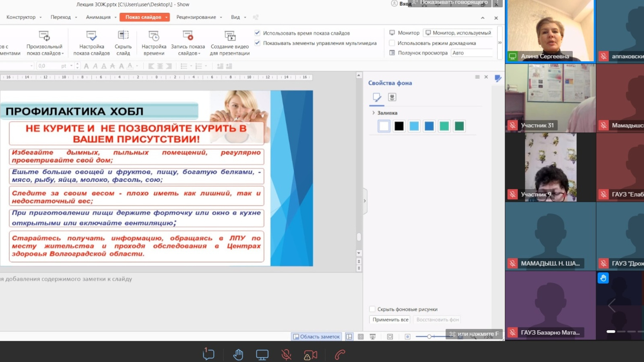Open Slide show setup settings
Image resolution: width=644 pixels, height=362 pixels.
click(x=91, y=36)
